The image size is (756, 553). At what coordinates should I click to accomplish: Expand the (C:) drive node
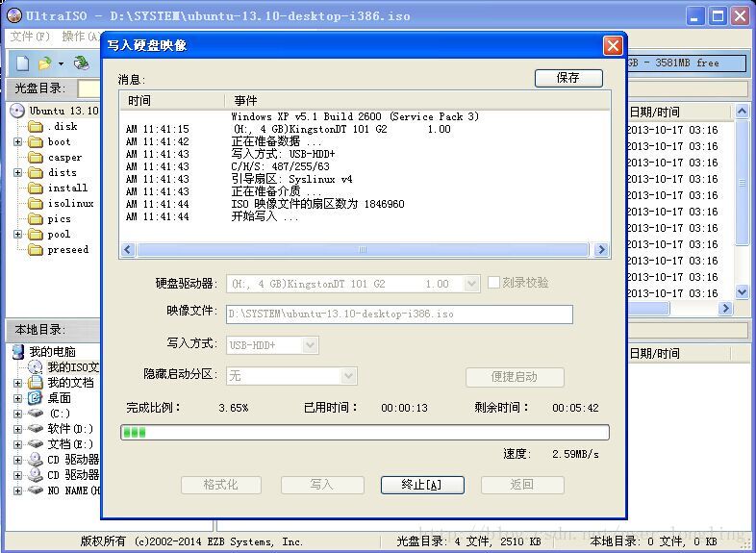pyautogui.click(x=18, y=414)
